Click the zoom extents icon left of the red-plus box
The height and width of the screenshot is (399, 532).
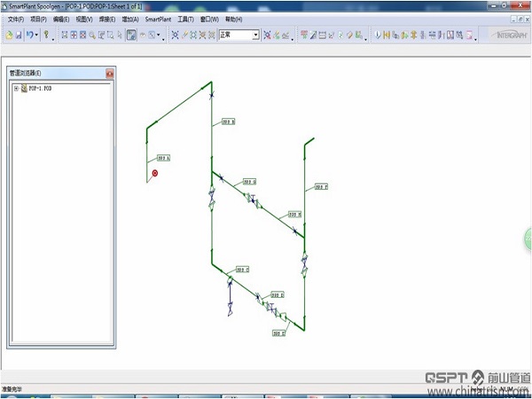tap(65, 35)
